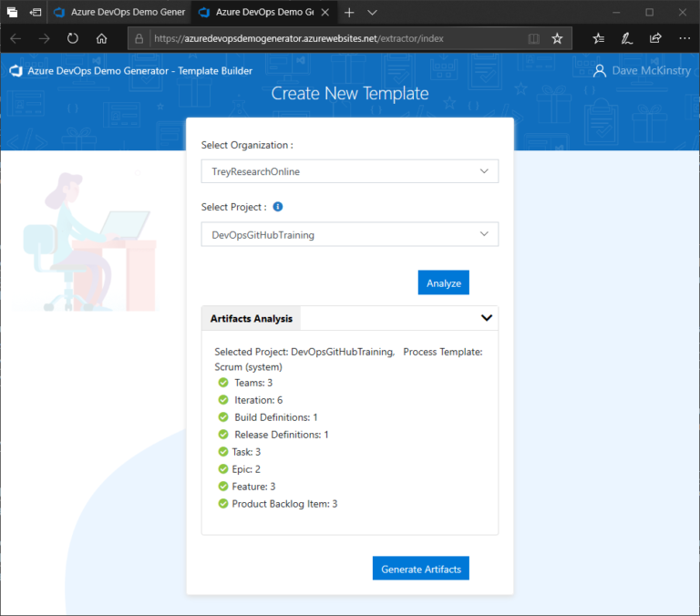Click the browser refresh icon
This screenshot has width=700, height=616.
73,38
